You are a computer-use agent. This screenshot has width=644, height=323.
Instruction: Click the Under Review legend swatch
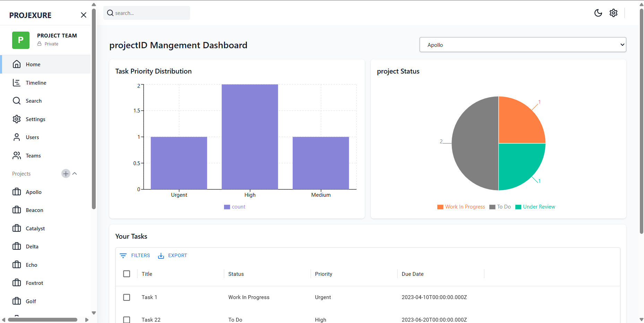518,207
